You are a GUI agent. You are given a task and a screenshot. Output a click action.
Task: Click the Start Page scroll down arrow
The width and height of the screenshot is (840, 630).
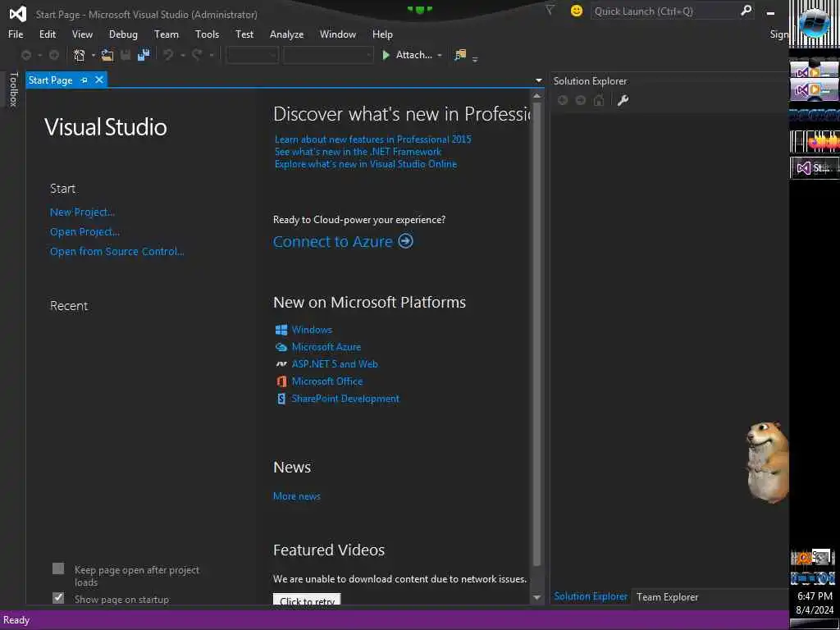(x=536, y=598)
